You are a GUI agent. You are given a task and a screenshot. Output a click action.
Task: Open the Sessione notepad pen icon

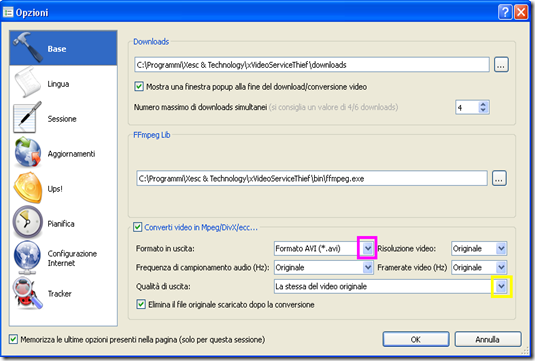(27, 118)
